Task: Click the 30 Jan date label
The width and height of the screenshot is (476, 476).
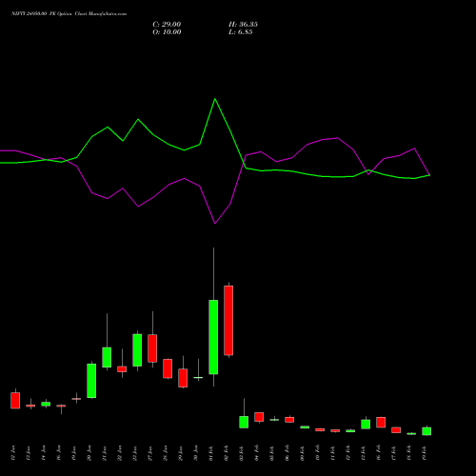Action: pyautogui.click(x=196, y=453)
